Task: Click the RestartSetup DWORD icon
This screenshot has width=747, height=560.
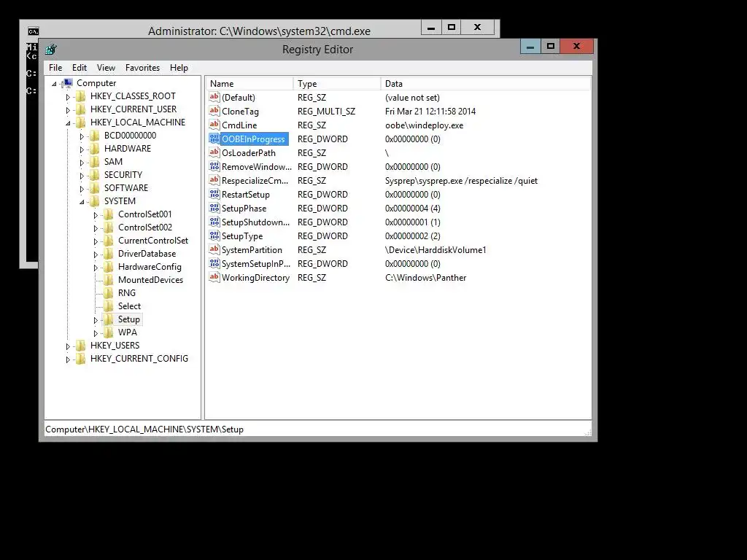Action: tap(214, 194)
